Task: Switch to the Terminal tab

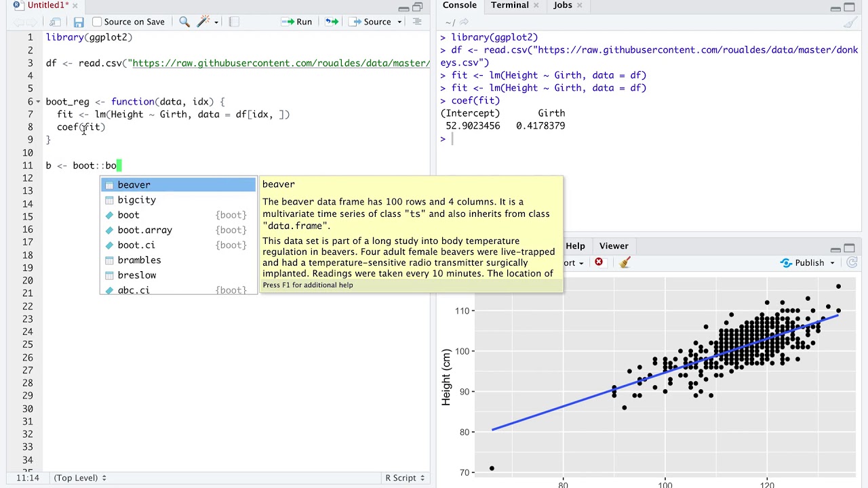Action: (x=510, y=5)
